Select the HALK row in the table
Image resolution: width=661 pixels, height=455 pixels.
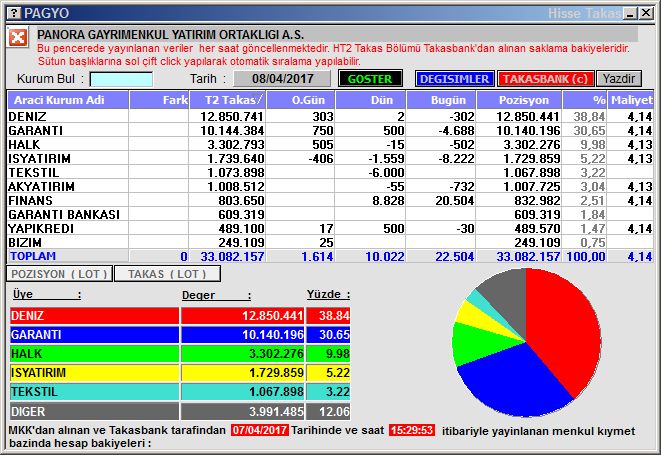[x=330, y=144]
